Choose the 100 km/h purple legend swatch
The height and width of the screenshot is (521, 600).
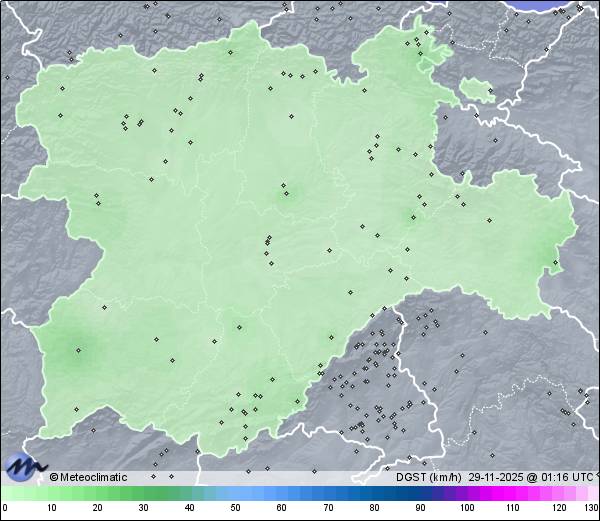466,493
